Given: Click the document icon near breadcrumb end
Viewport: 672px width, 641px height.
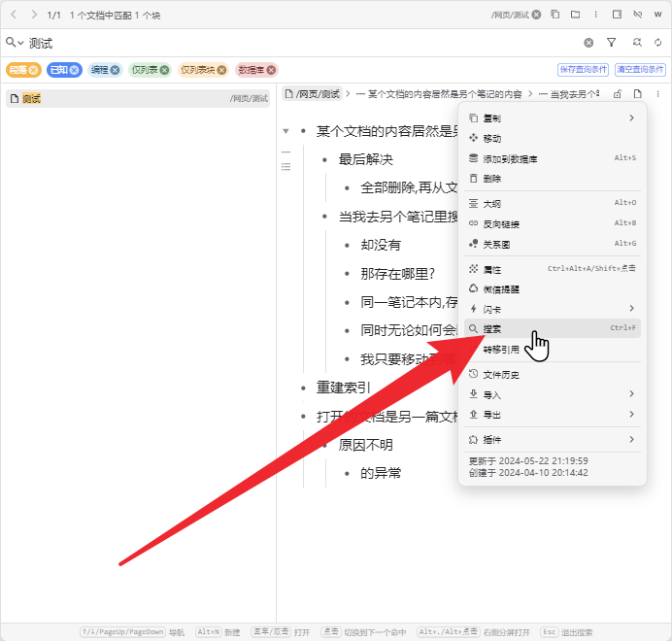Looking at the screenshot, I should (x=637, y=94).
